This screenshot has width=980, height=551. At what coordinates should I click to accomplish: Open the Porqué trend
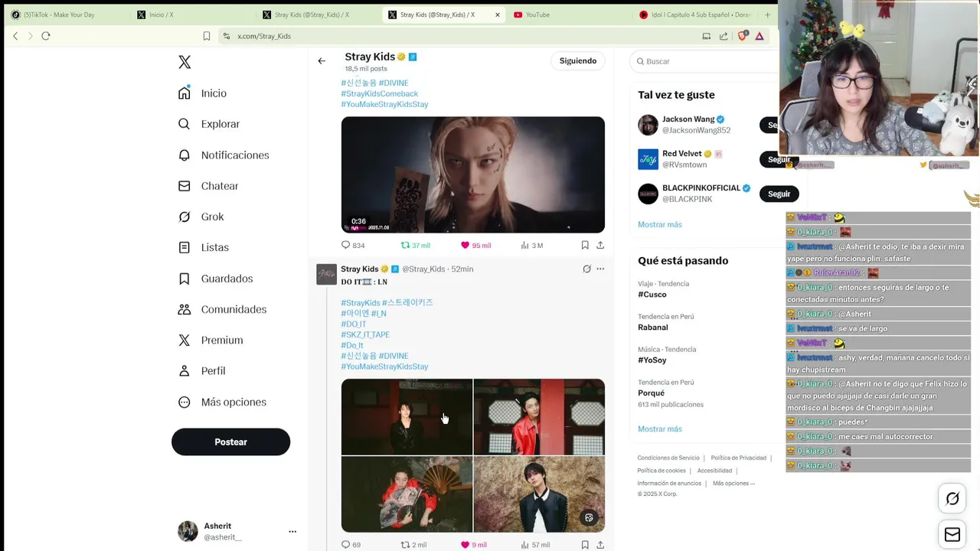pyautogui.click(x=651, y=393)
